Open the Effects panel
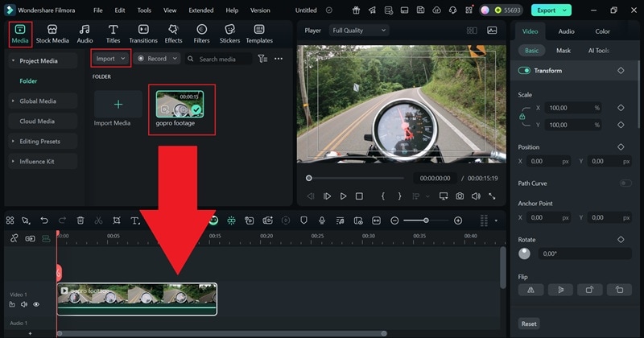 (173, 34)
